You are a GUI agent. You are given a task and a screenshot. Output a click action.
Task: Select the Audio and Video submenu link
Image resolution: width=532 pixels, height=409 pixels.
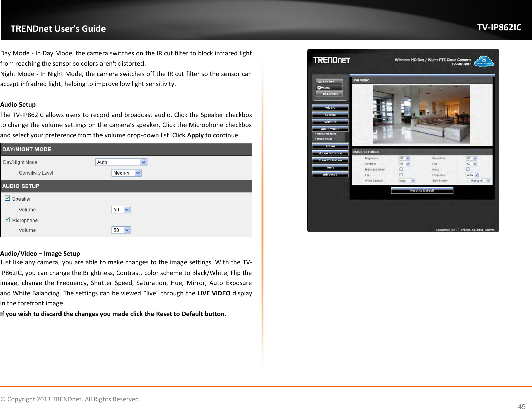326,134
